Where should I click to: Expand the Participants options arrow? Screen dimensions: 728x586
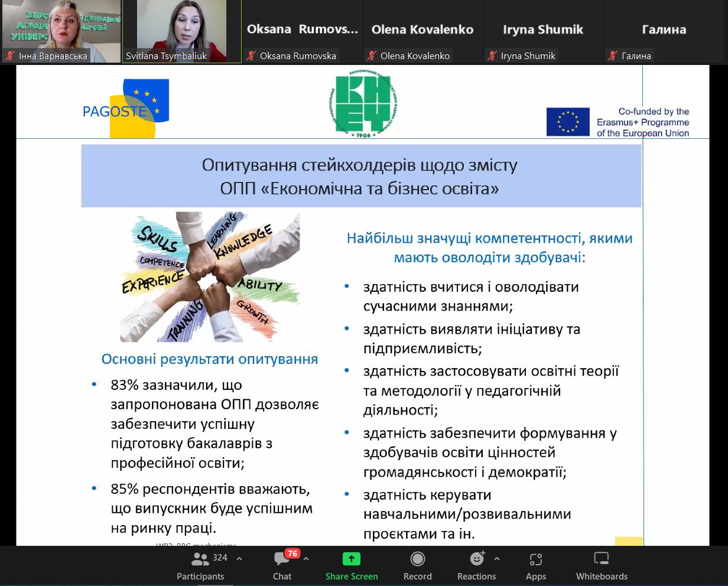pyautogui.click(x=239, y=558)
